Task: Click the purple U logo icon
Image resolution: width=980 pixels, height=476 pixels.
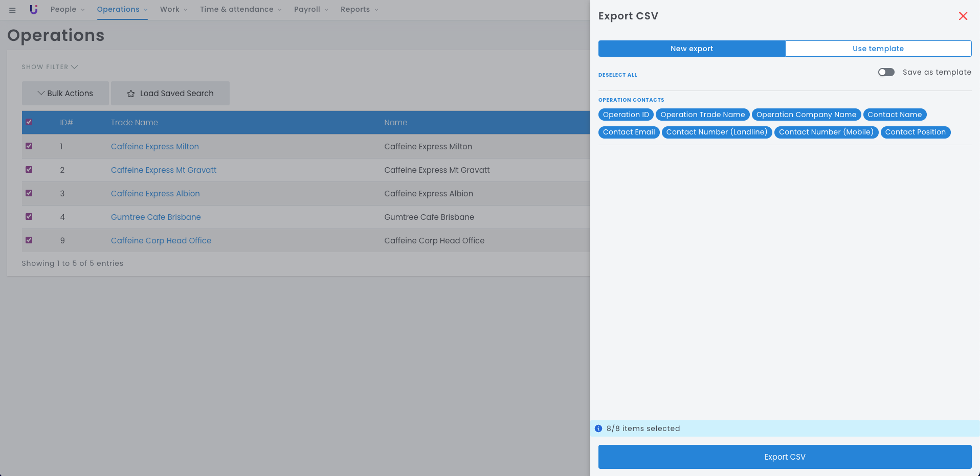Action: (x=34, y=9)
